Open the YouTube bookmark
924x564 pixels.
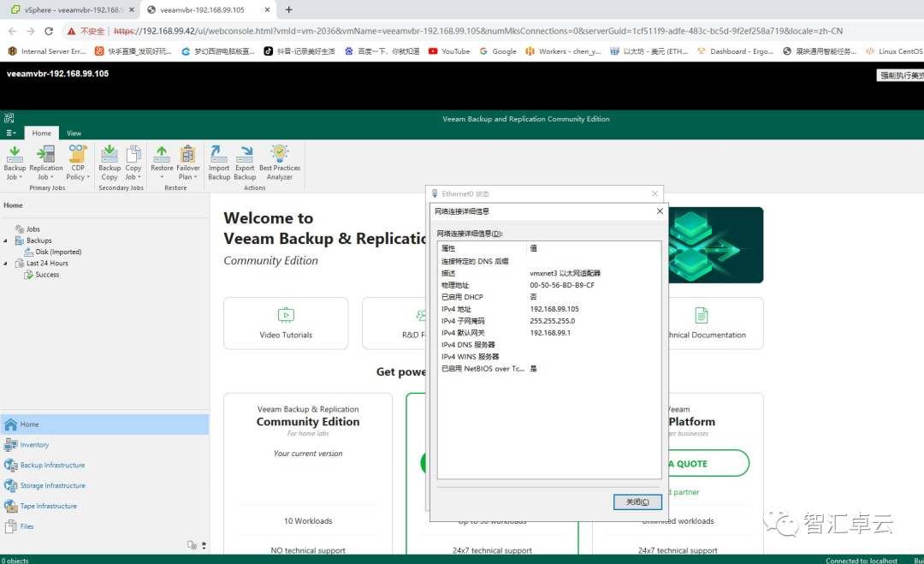click(x=449, y=51)
